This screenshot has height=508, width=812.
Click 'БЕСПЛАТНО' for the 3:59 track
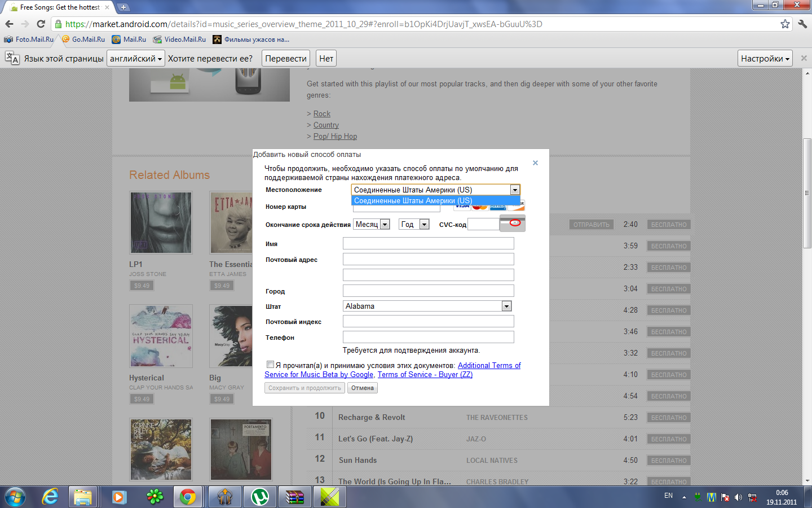(x=669, y=246)
